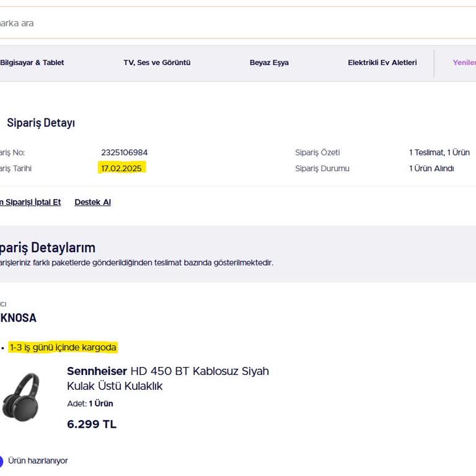Click the highlighted order date 17.02.2025
This screenshot has height=476, width=476.
pos(121,169)
